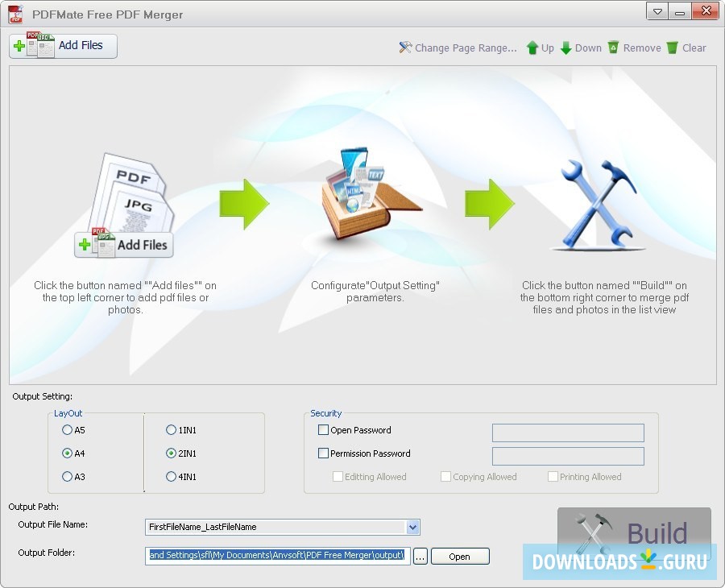The image size is (725, 588).
Task: Enable the Permission Password checkbox
Action: [323, 453]
